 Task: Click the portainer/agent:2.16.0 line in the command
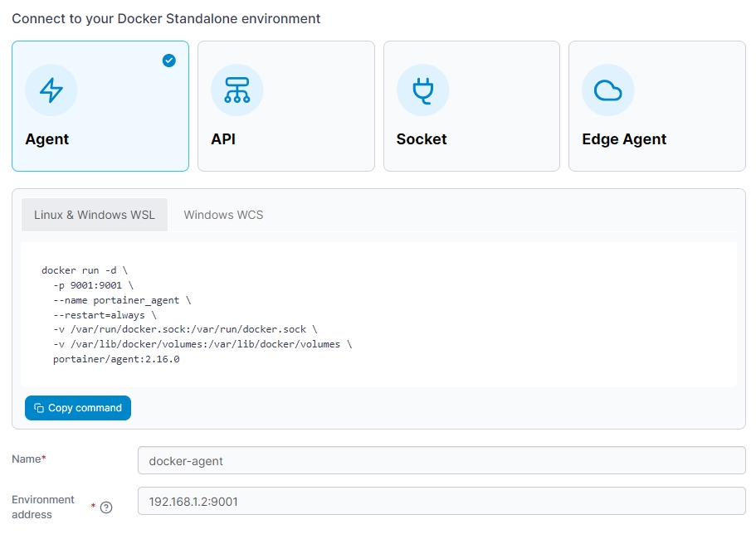116,359
